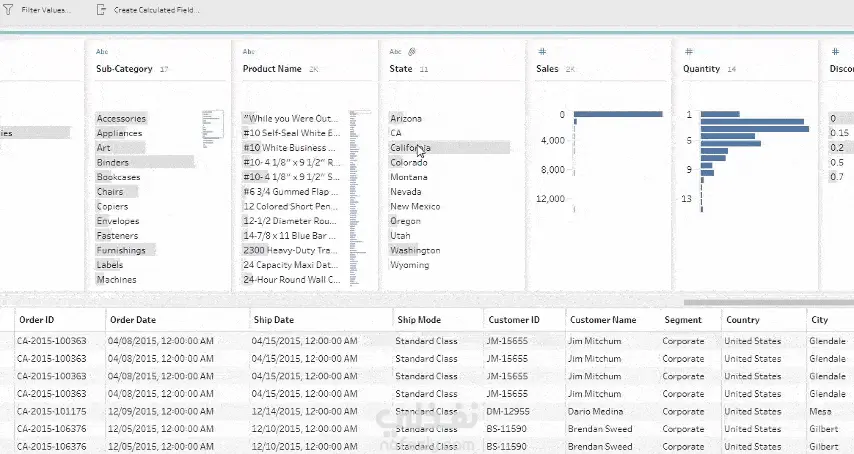Click the Product Name mini-map scroll thumbnail
Viewport: 854px width, 454px height.
(359, 197)
